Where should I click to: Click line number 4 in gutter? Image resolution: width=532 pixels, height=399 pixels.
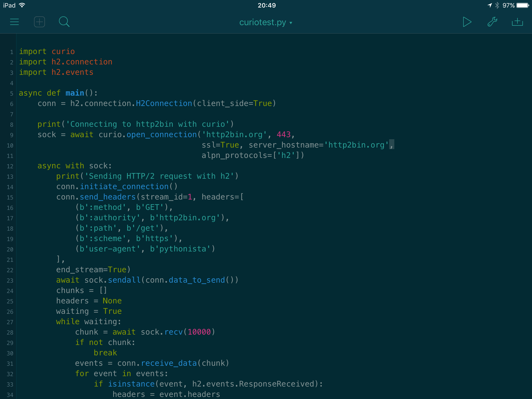(x=11, y=83)
